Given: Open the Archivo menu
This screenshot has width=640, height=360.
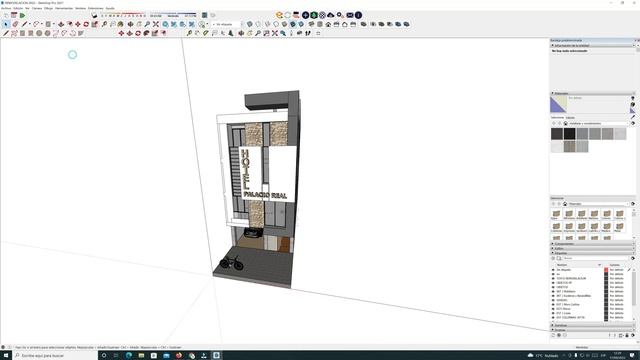Looking at the screenshot, I should (x=6, y=8).
